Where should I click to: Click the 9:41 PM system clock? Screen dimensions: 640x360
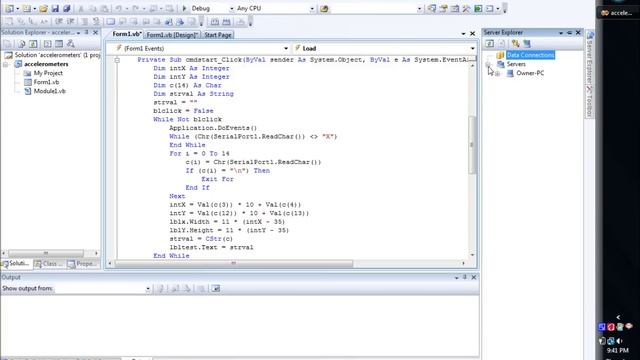click(617, 350)
